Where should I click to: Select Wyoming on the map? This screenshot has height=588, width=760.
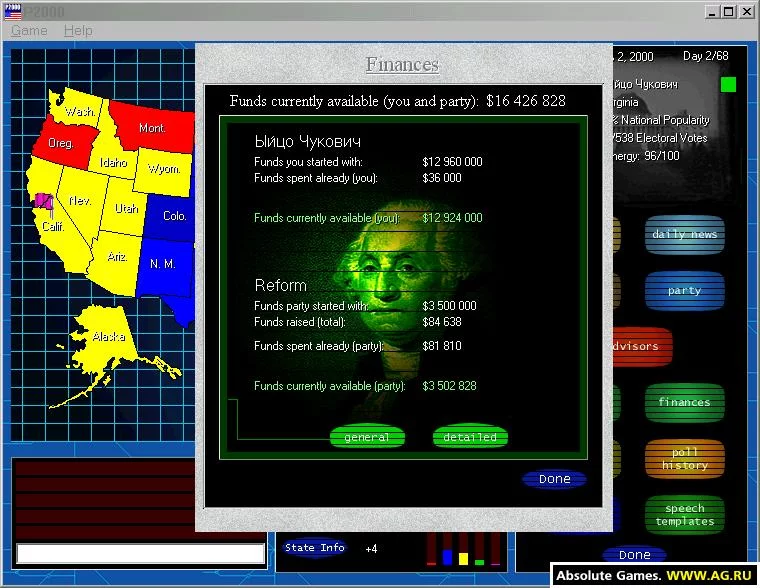[164, 169]
